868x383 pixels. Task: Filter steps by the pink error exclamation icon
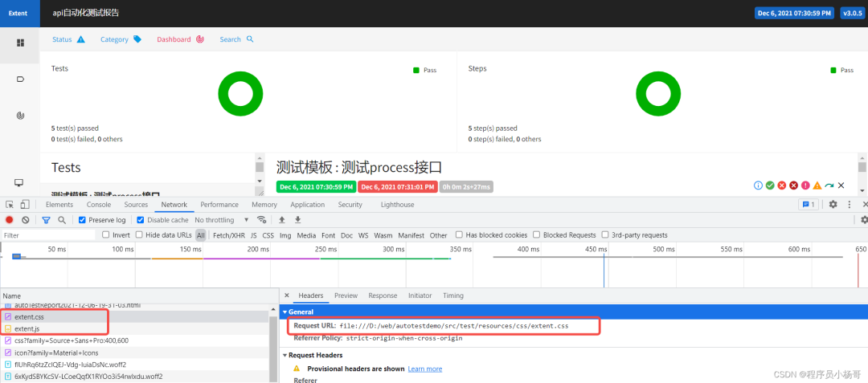coord(805,185)
